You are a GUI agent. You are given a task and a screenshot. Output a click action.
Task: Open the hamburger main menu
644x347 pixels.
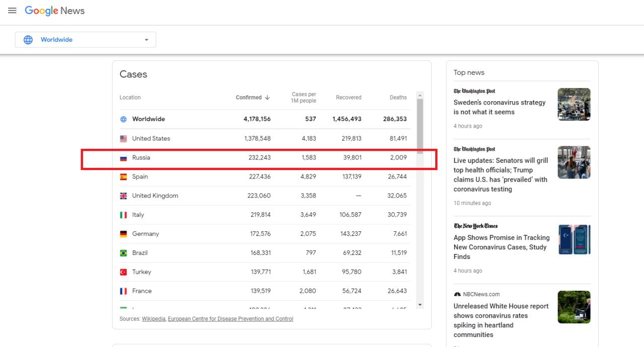13,11
